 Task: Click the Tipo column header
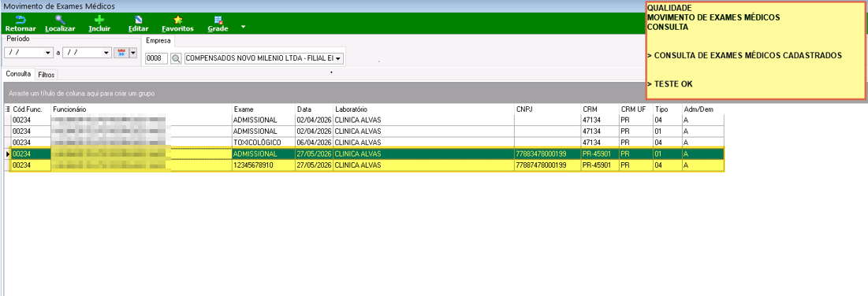(x=668, y=109)
